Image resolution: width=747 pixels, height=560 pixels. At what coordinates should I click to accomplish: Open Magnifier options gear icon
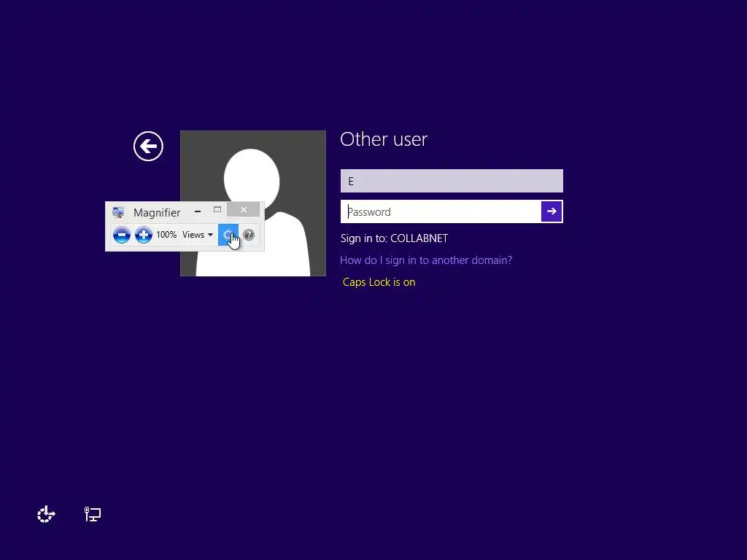coord(228,235)
